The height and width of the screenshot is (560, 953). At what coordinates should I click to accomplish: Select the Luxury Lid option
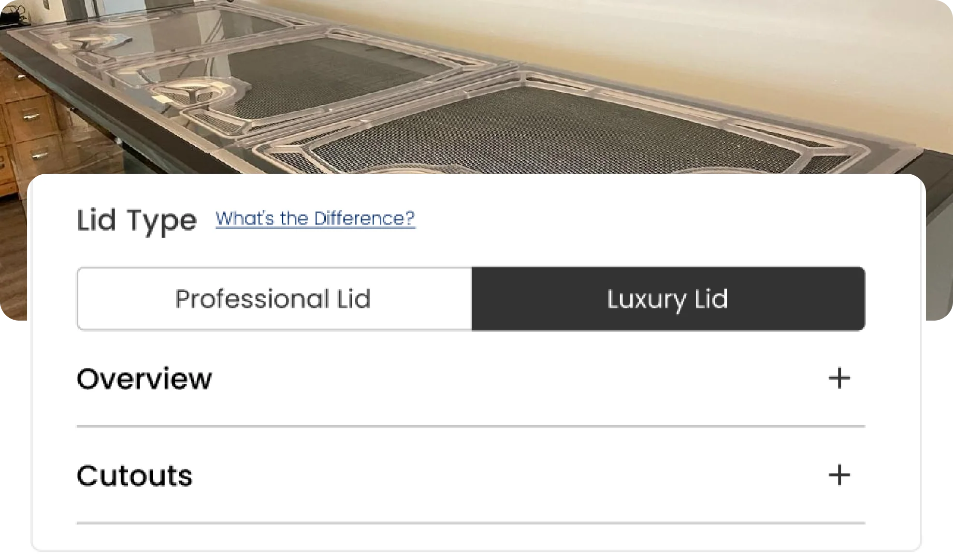tap(668, 298)
